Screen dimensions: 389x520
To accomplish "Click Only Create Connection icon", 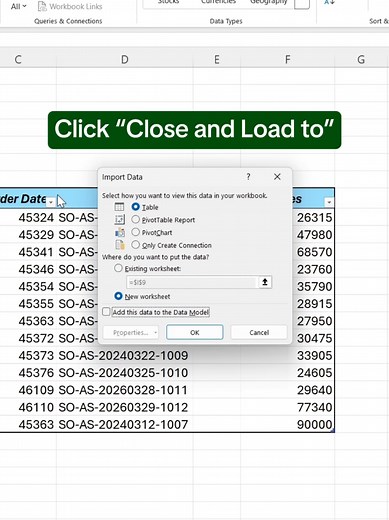I will click(119, 245).
